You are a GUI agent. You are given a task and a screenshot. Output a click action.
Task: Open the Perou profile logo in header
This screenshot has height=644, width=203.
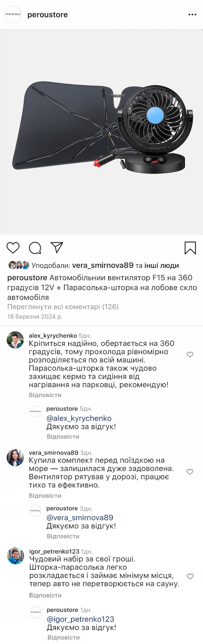point(13,15)
